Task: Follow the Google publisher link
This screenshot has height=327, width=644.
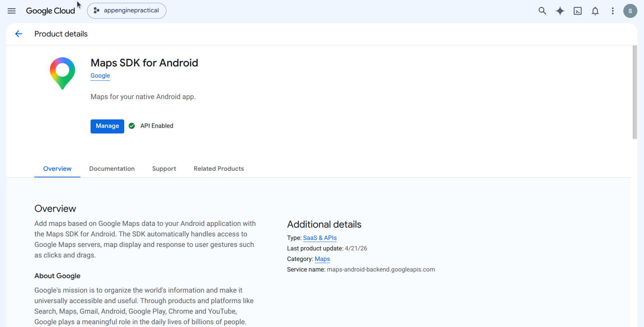Action: [x=100, y=76]
